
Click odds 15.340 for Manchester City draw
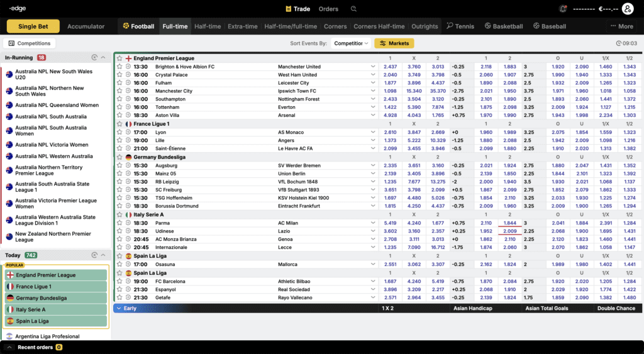coord(414,91)
